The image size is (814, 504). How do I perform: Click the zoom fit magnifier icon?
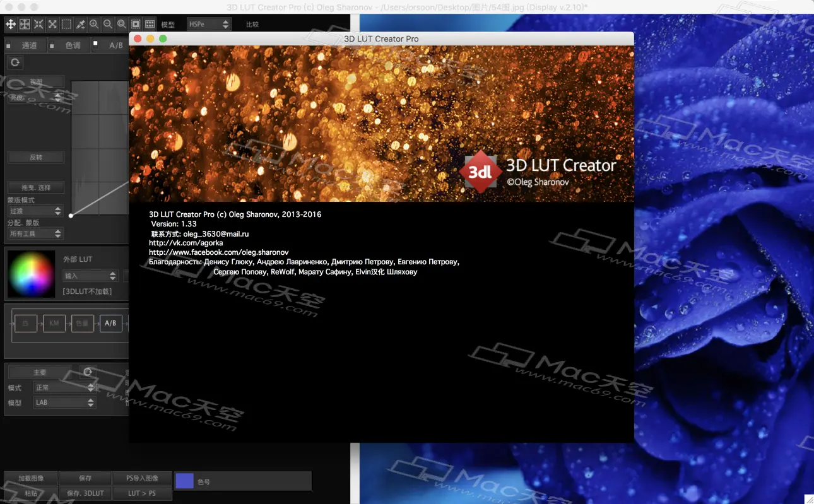point(122,24)
